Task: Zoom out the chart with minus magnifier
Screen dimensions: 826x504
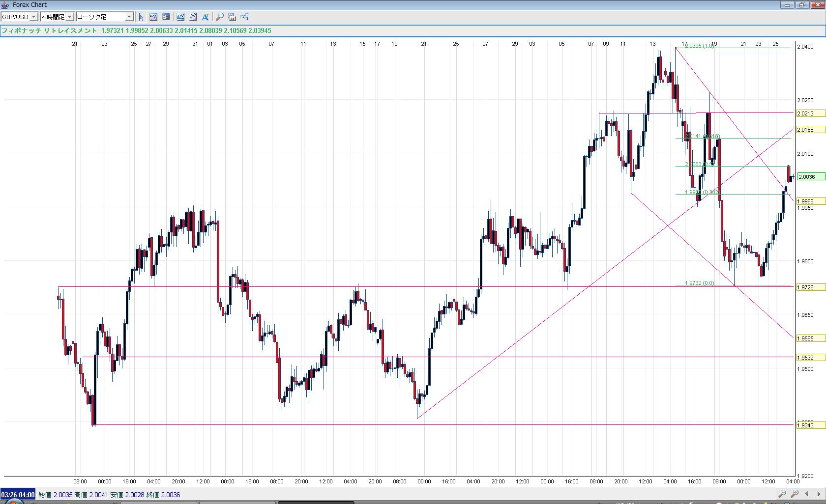Action: [782, 494]
